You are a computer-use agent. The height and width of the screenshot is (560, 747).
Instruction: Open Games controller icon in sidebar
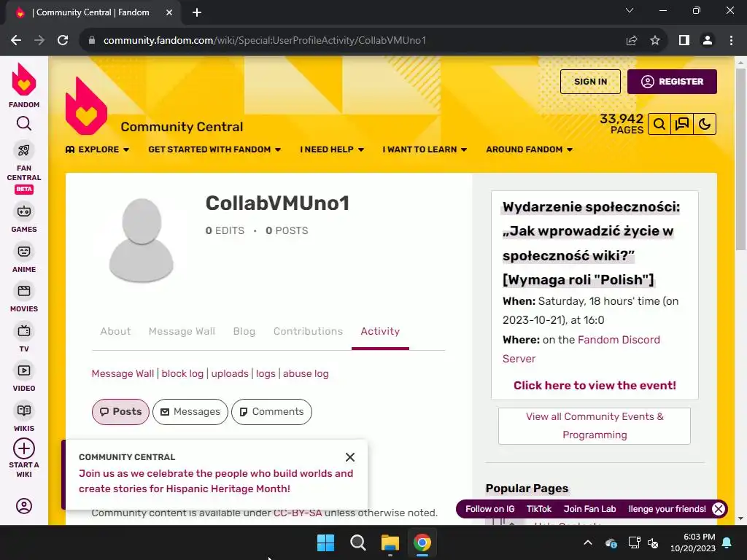click(24, 211)
